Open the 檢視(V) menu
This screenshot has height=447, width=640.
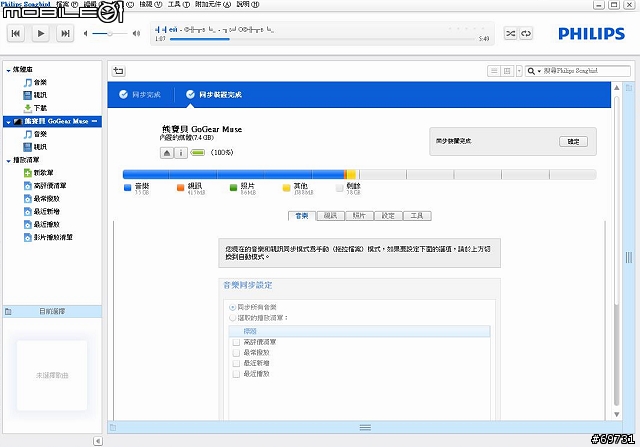click(151, 4)
